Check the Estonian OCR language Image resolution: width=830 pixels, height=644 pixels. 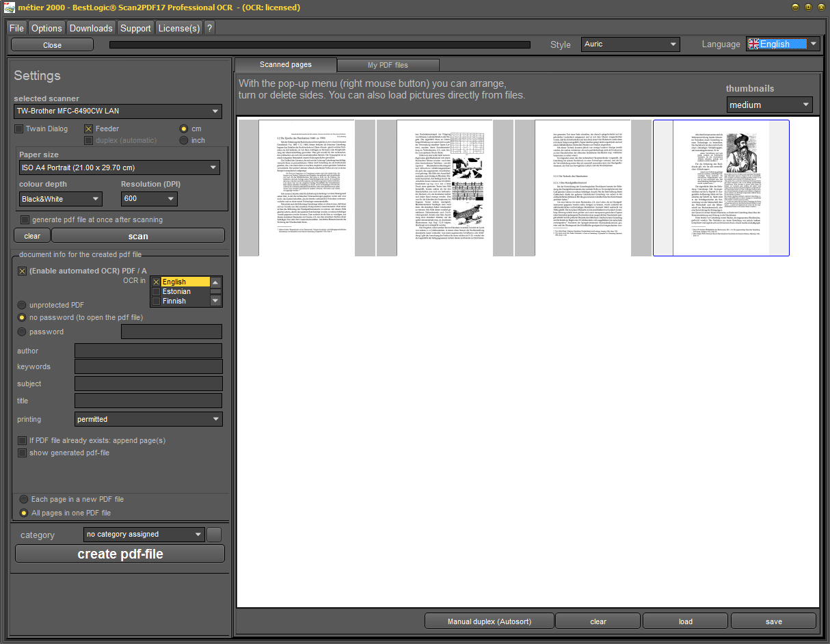click(x=157, y=291)
